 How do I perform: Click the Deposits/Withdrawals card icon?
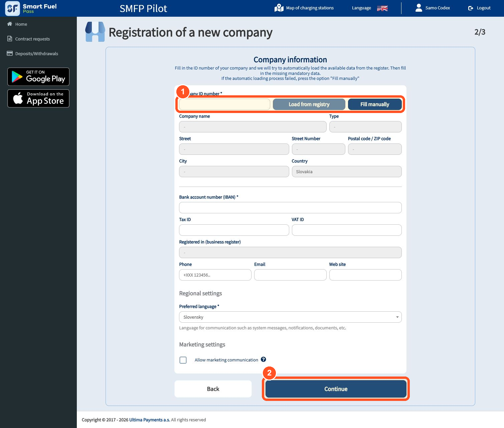(10, 53)
